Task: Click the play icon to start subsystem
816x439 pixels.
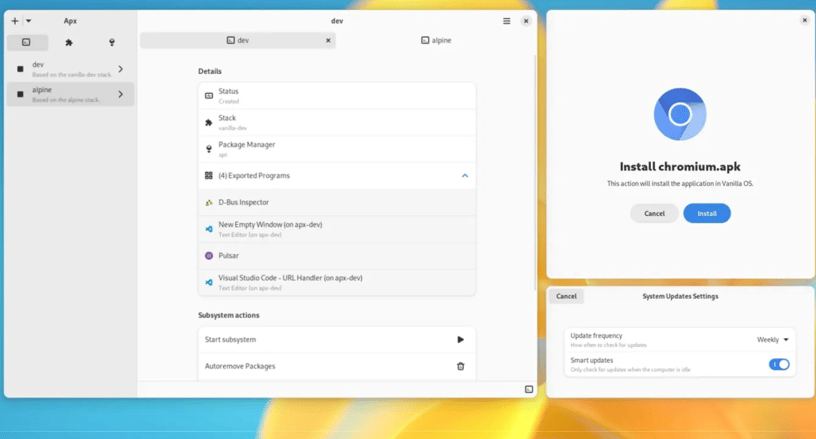Action: pyautogui.click(x=460, y=340)
